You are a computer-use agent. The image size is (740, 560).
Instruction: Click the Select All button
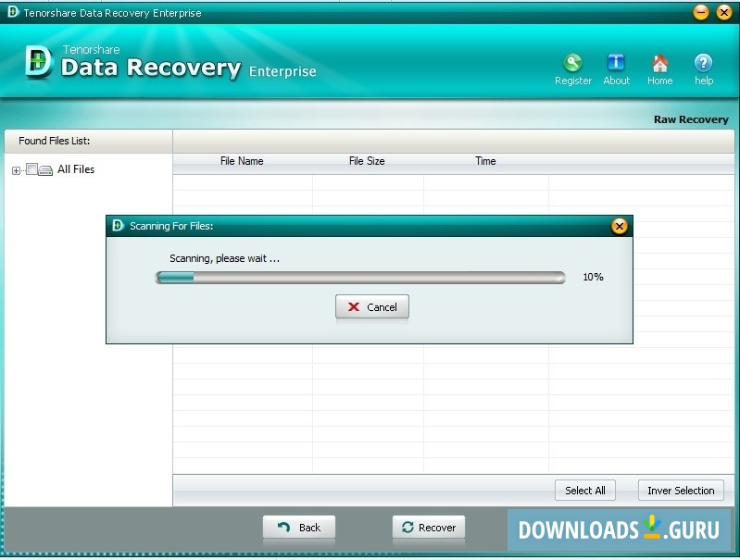coord(585,491)
